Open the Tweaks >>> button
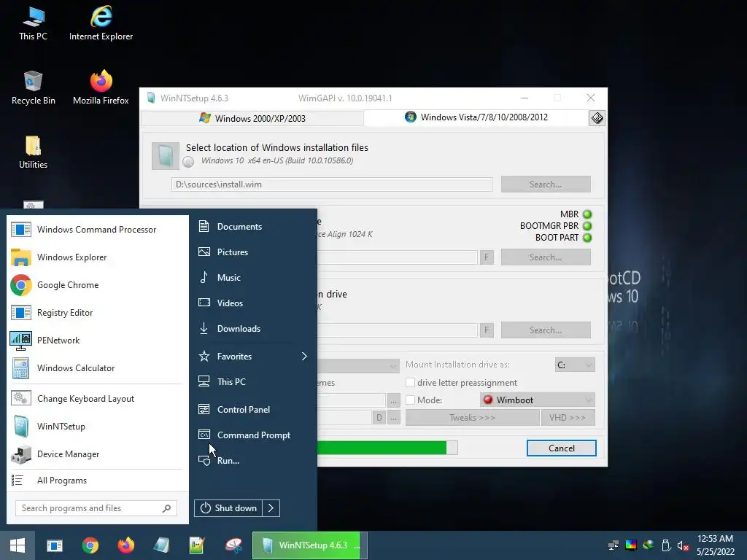 pyautogui.click(x=472, y=418)
